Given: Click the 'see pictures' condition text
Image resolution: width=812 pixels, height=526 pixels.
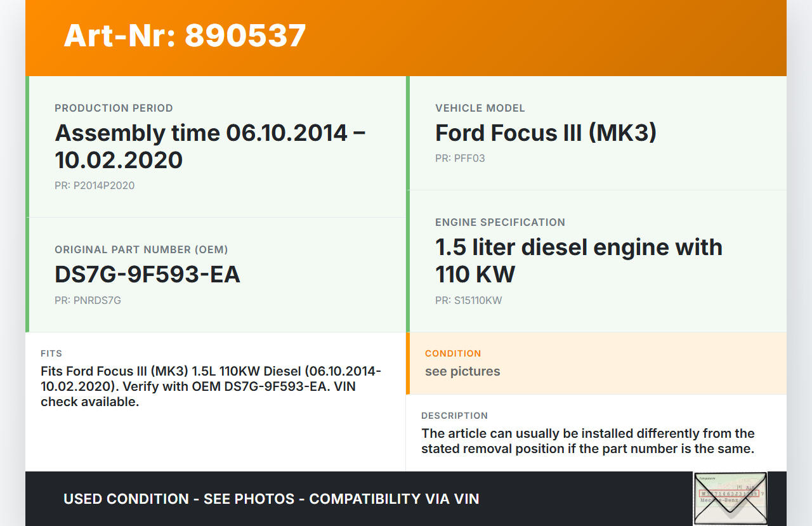Looking at the screenshot, I should [x=462, y=372].
